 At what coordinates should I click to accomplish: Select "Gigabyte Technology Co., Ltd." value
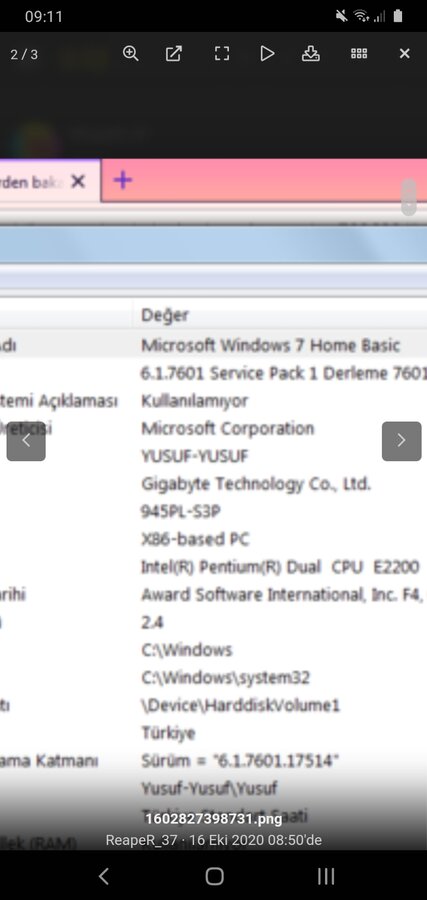click(x=256, y=484)
